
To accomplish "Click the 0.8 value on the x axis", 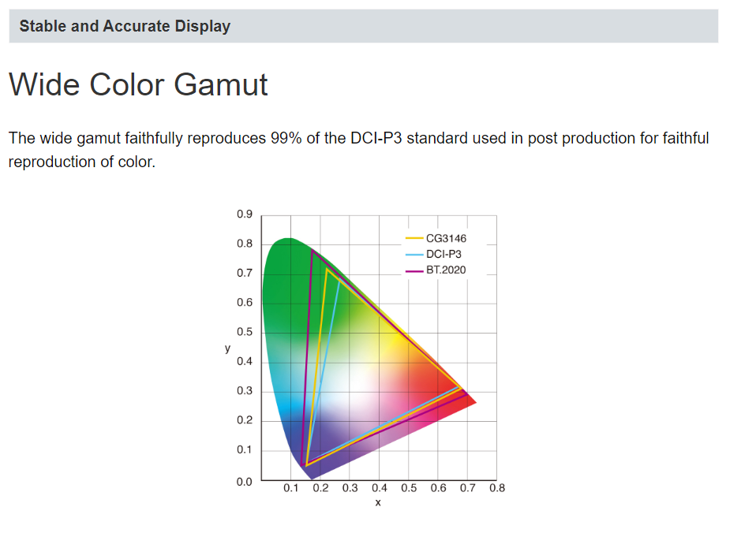I will tap(497, 488).
